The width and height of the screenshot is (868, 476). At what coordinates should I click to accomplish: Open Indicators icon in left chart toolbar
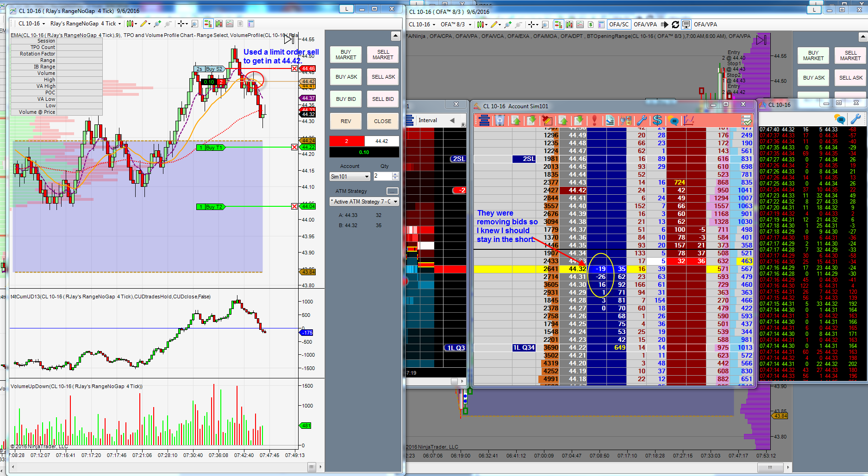tap(229, 24)
